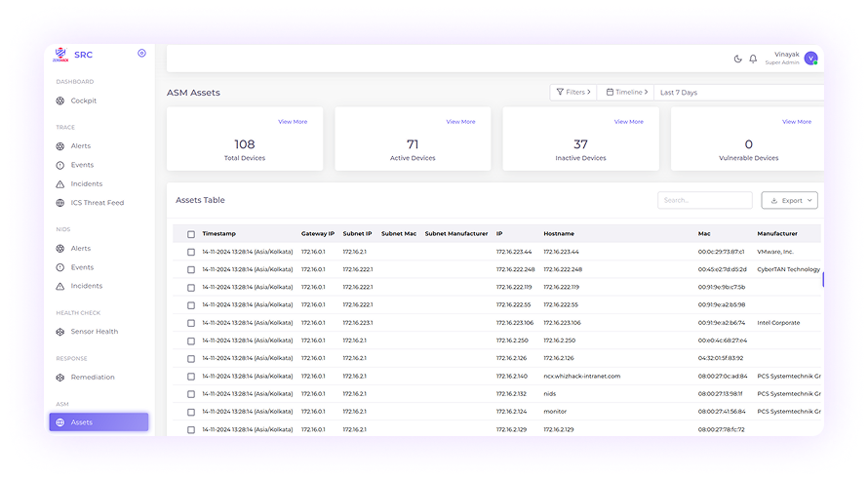Image resolution: width=868 pixels, height=480 pixels.
Task: Open the Export dropdown
Action: click(x=789, y=200)
